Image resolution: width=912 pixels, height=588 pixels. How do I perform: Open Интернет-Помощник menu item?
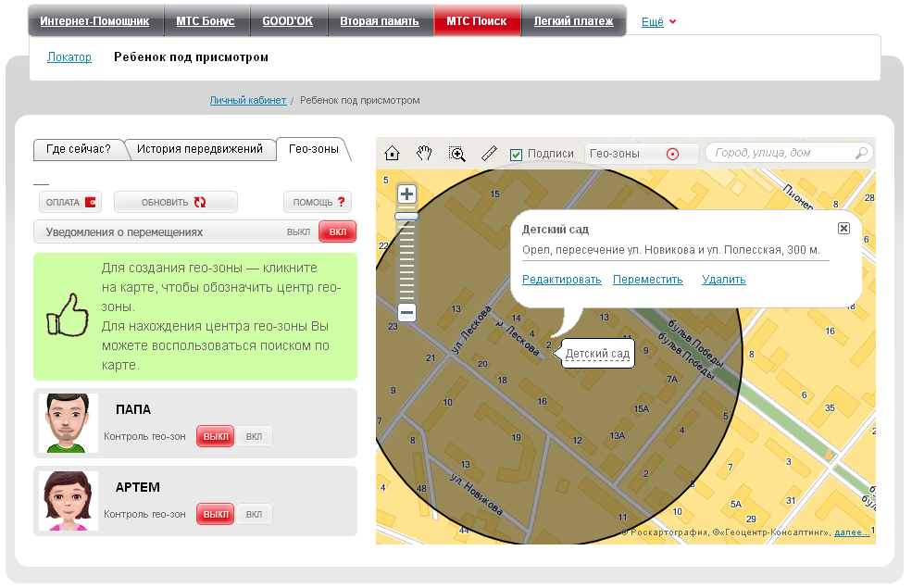[x=94, y=21]
